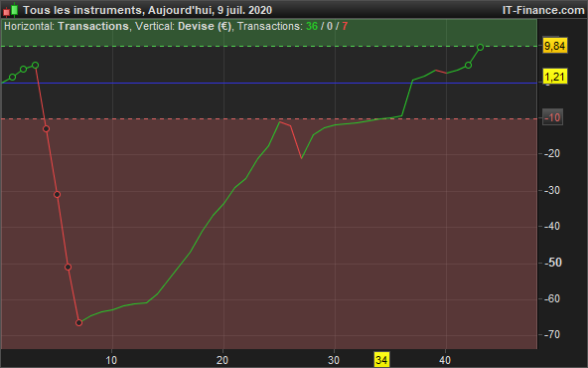Click the title "Tous les instruments, Aujourd'hui, 9 juil. 2020"
Image resolution: width=588 pixels, height=368 pixels.
[147, 10]
